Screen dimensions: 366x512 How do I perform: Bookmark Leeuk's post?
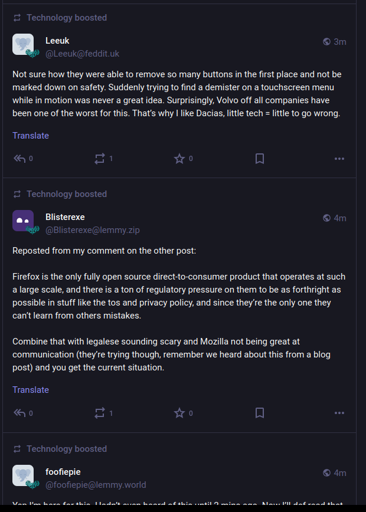click(260, 159)
